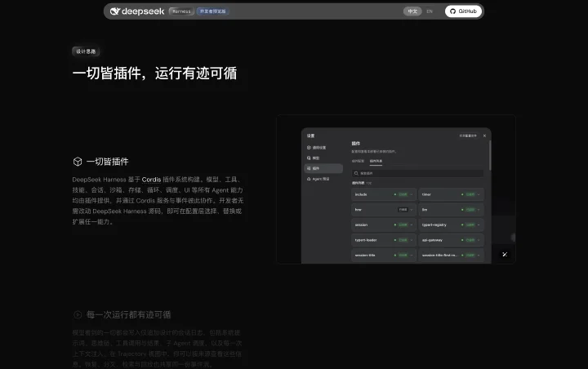Click the 每一次运行都有迹可循 section title
Viewport: 588px width, 369px height.
[129, 314]
